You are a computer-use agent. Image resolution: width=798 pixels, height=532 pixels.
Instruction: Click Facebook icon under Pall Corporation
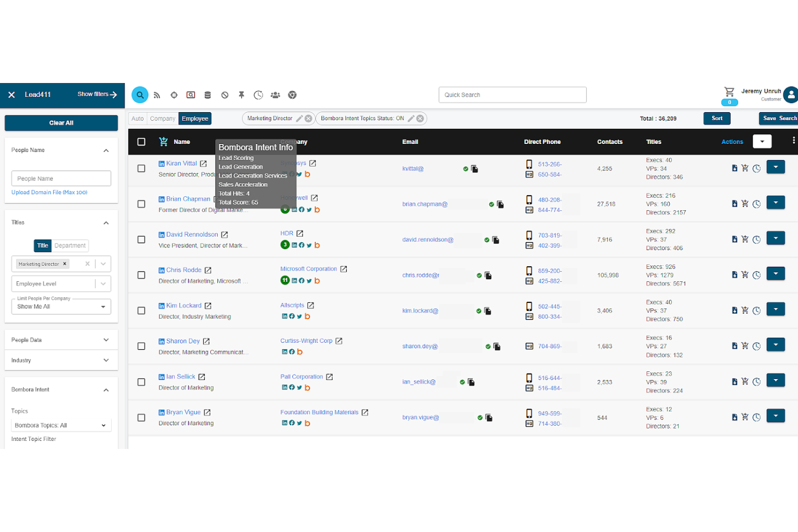click(292, 388)
